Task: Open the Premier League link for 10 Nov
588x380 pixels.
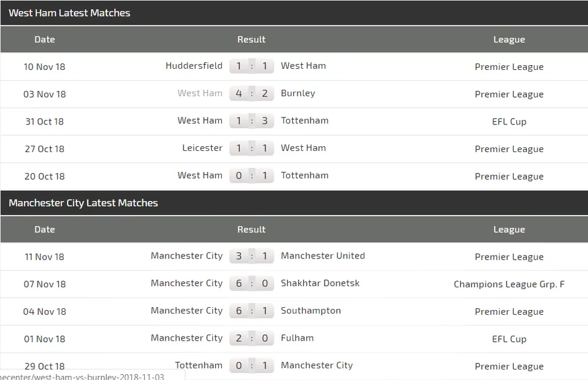Action: tap(509, 66)
